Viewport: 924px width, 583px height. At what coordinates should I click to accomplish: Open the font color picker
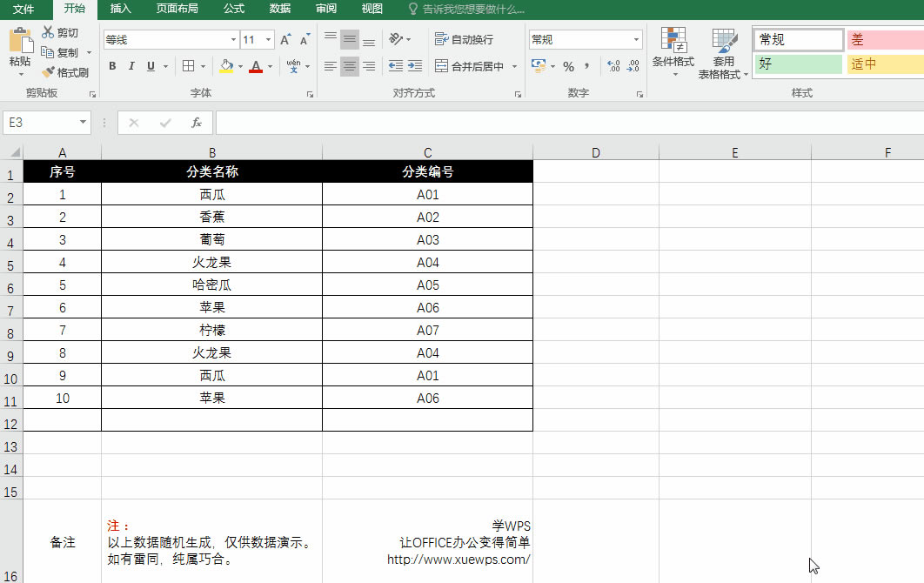258,66
